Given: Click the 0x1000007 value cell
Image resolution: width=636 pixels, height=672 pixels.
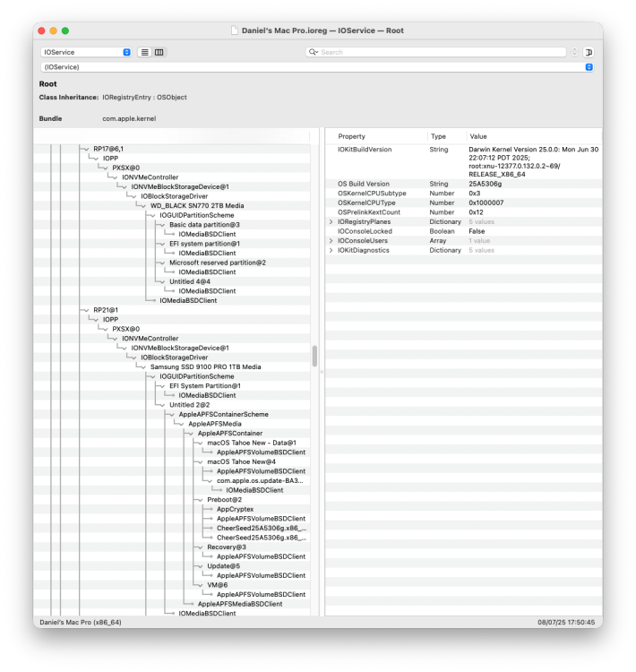Looking at the screenshot, I should point(486,202).
